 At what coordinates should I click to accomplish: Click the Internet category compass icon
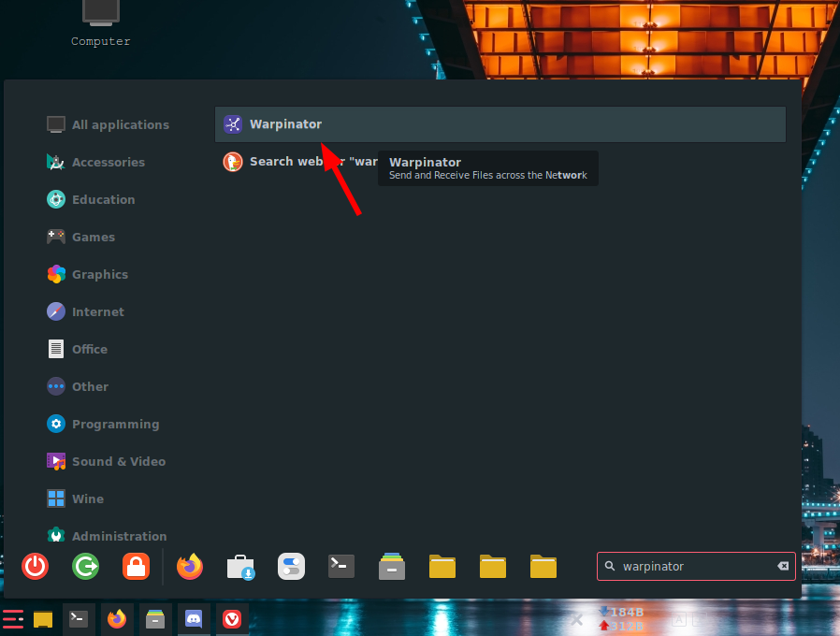(x=56, y=311)
